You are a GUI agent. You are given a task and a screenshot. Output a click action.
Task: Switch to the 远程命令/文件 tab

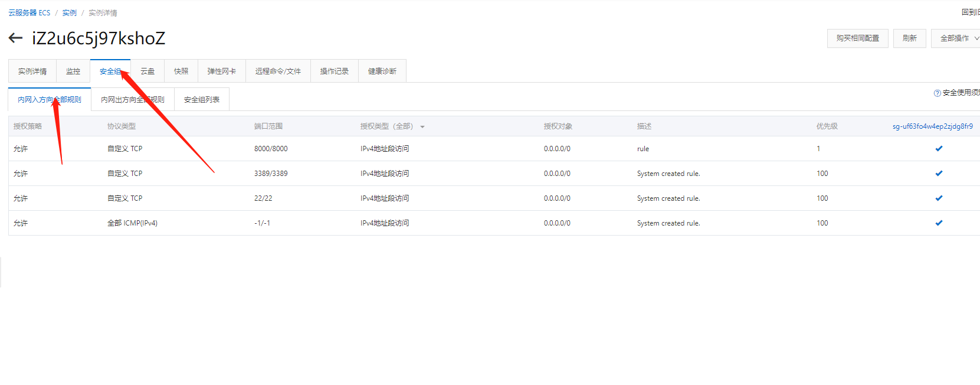278,71
